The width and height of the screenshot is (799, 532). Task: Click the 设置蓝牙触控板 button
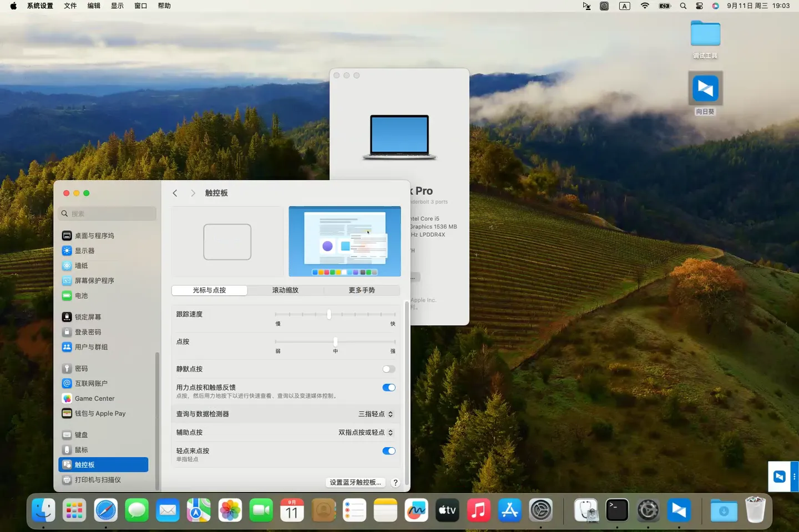[x=355, y=482]
